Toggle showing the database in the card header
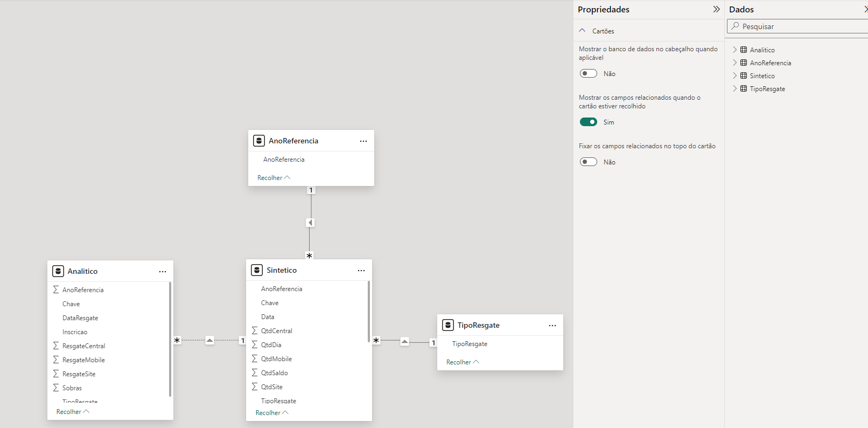Image resolution: width=868 pixels, height=428 pixels. point(589,73)
